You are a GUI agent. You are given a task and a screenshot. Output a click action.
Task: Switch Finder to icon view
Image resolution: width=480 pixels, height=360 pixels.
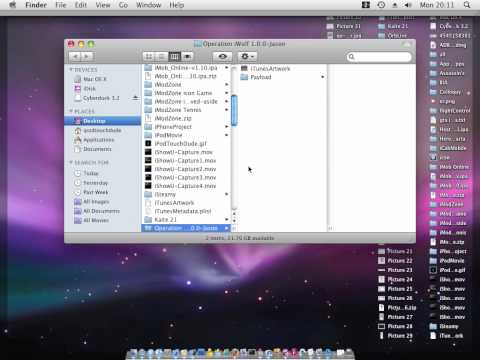click(x=149, y=57)
